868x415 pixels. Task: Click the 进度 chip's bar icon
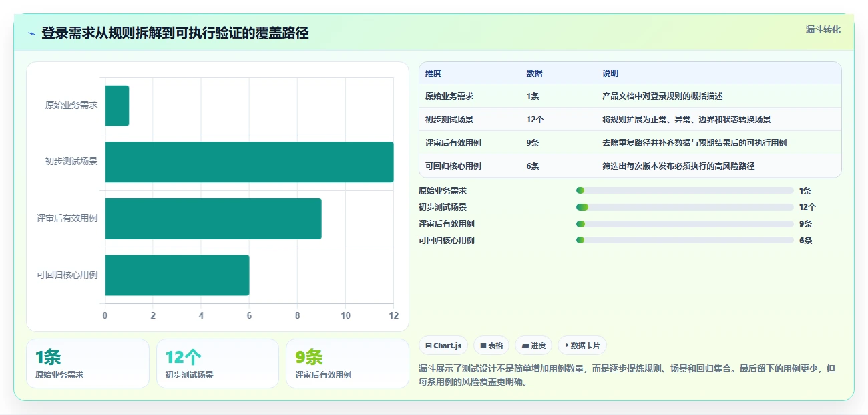click(x=525, y=346)
